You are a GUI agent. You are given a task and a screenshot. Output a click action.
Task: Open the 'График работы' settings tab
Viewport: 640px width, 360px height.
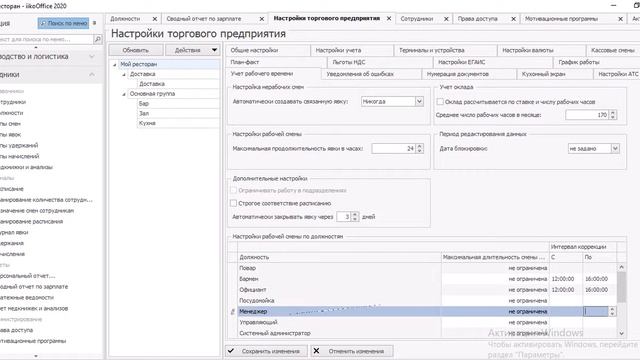[x=596, y=62]
